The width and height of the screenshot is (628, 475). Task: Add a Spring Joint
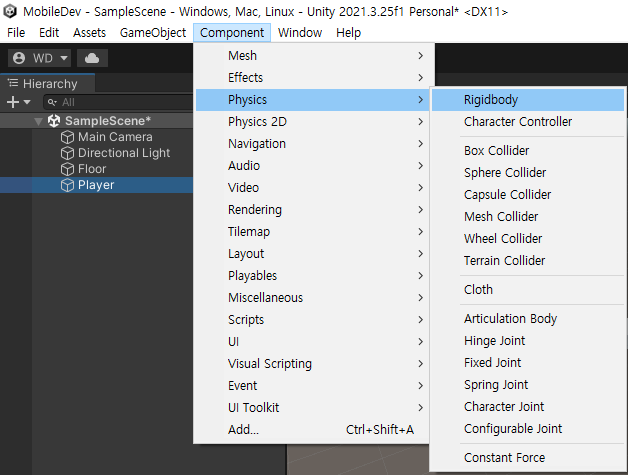pyautogui.click(x=528, y=385)
